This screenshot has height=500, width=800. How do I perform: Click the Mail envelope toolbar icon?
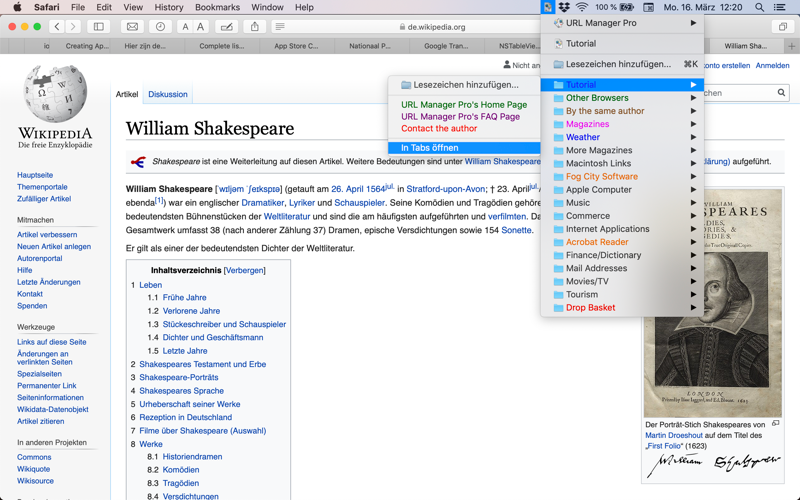click(x=132, y=27)
